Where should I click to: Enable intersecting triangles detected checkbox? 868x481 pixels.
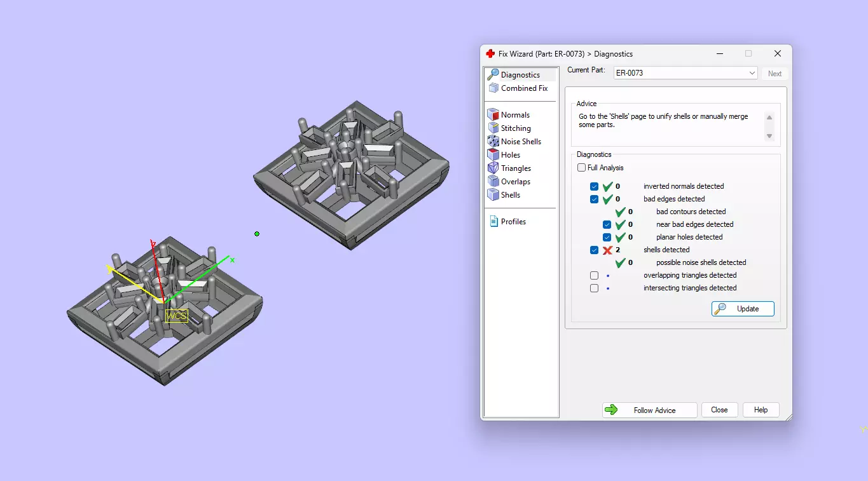(x=594, y=288)
